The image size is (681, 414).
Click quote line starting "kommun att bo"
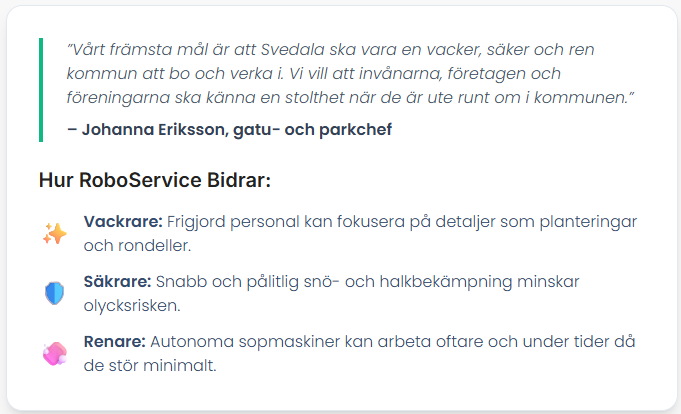(314, 73)
